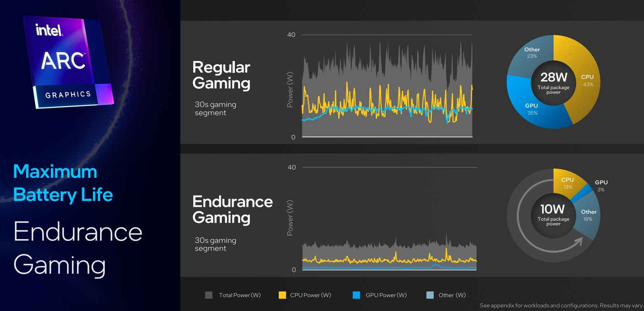Click the Power (W) axis label of Endurance chart
644x311 pixels.
tap(290, 218)
